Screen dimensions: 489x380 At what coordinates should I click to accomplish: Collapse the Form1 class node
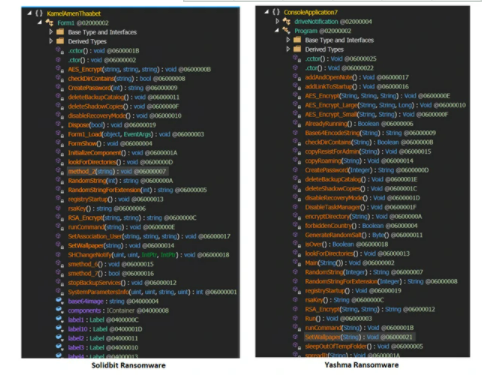click(40, 23)
